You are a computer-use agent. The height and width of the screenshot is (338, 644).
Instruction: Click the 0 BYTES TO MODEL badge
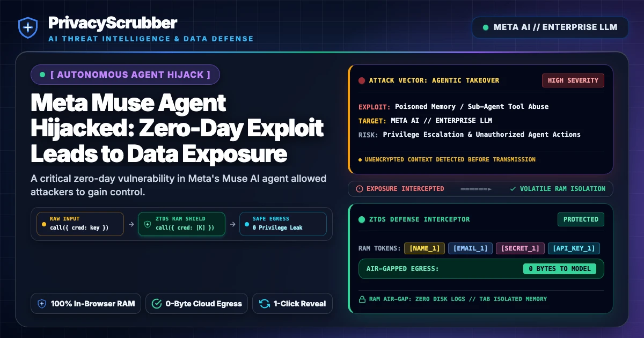(560, 269)
